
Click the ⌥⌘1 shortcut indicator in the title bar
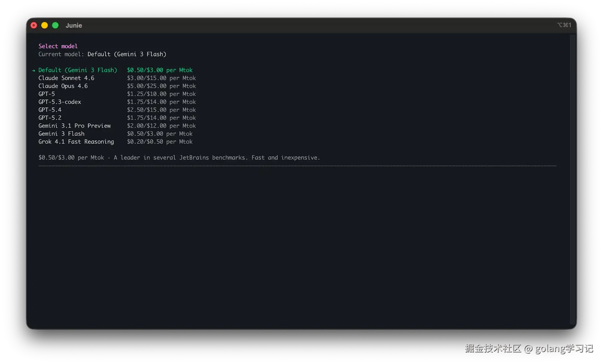tap(564, 25)
